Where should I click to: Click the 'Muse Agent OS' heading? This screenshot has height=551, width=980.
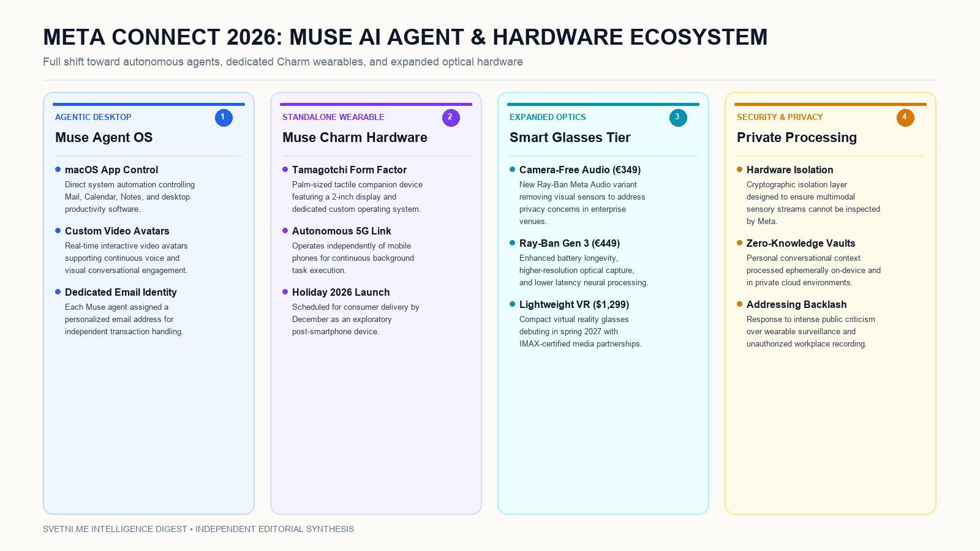[x=104, y=138]
